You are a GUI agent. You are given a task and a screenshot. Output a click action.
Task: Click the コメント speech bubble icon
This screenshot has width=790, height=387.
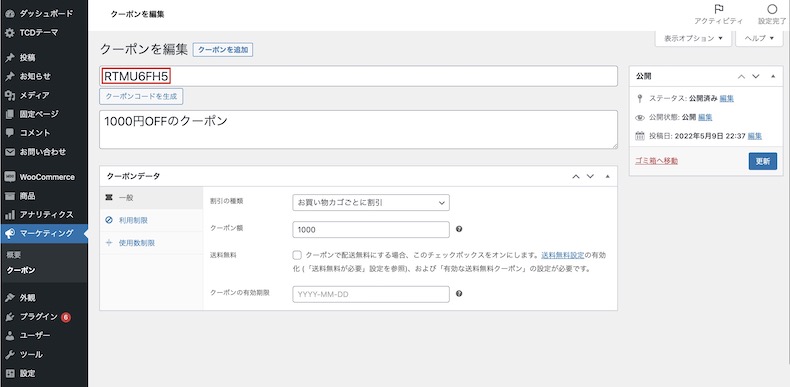pyautogui.click(x=10, y=133)
